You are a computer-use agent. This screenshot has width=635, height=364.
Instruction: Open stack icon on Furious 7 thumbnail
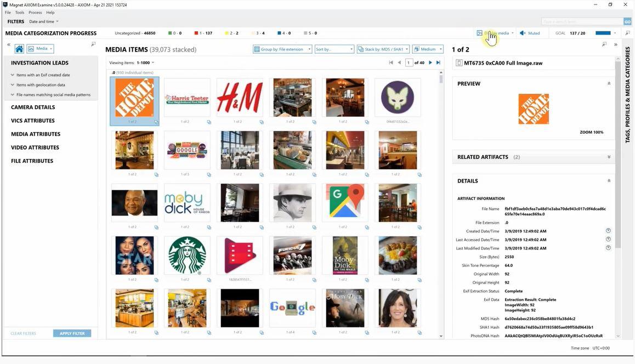(x=314, y=280)
